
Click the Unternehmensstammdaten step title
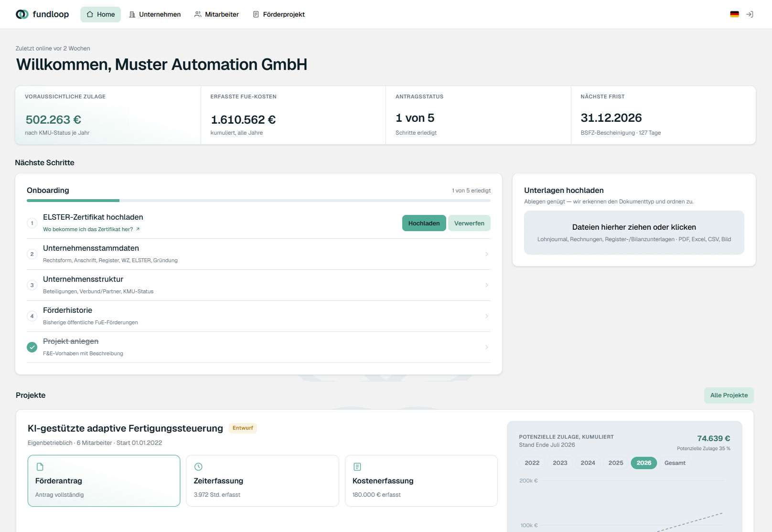tap(91, 248)
